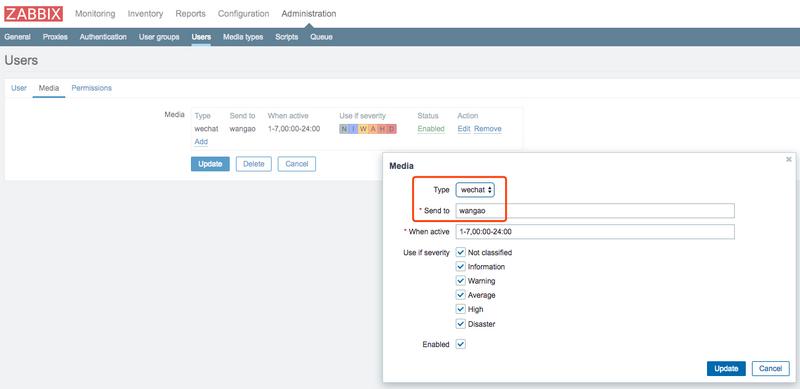Click the Media dialog title

pos(402,166)
